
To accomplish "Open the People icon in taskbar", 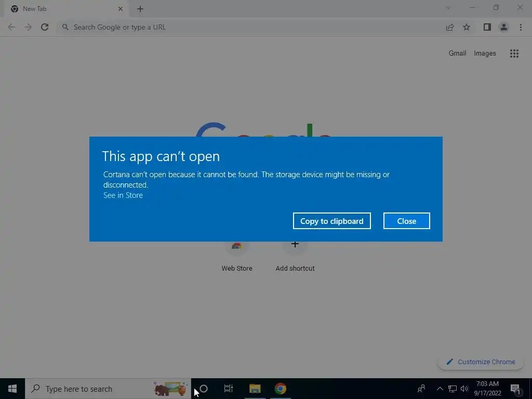I will pyautogui.click(x=421, y=389).
